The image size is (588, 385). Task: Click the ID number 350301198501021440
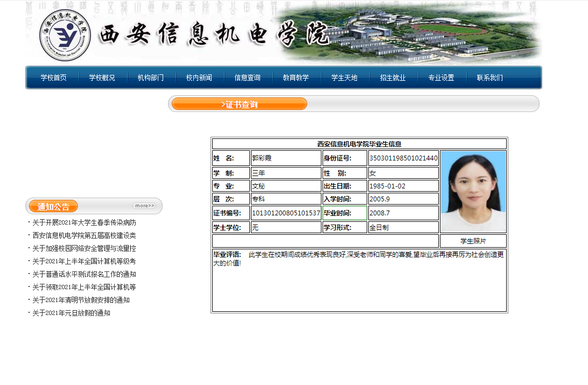click(x=403, y=158)
